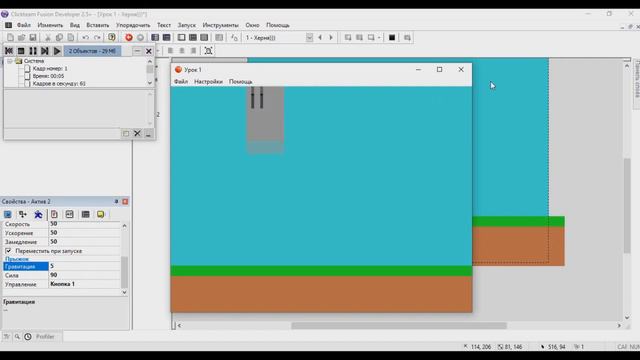
Task: Open the Storyboard editor icon
Action: [155, 38]
